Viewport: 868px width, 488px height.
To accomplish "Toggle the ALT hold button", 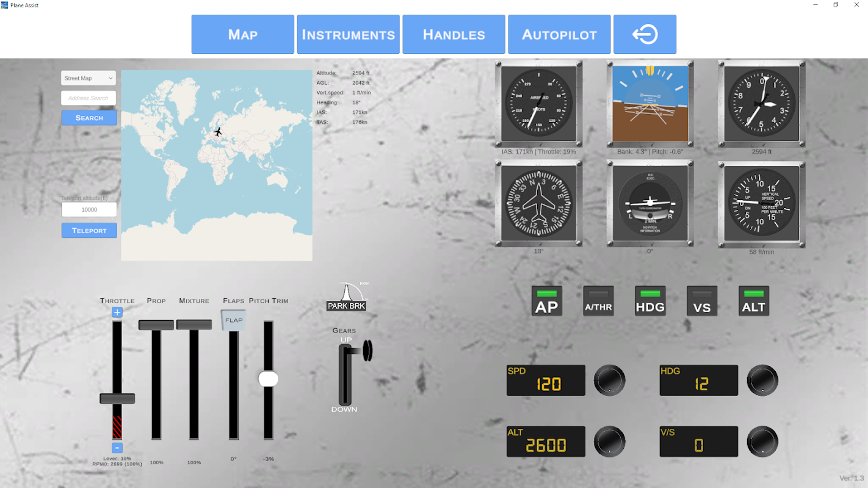I will (754, 301).
